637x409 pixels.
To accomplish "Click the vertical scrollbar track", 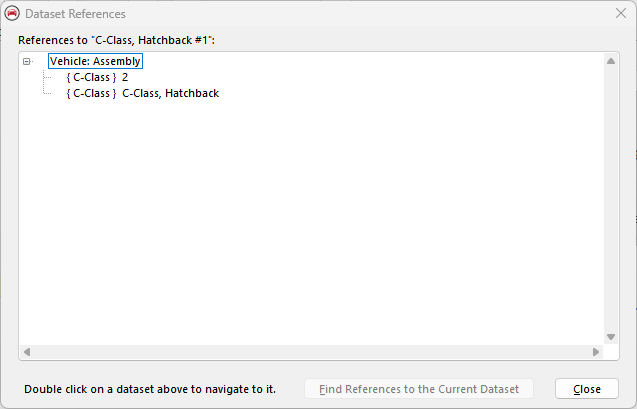I will tap(611, 200).
